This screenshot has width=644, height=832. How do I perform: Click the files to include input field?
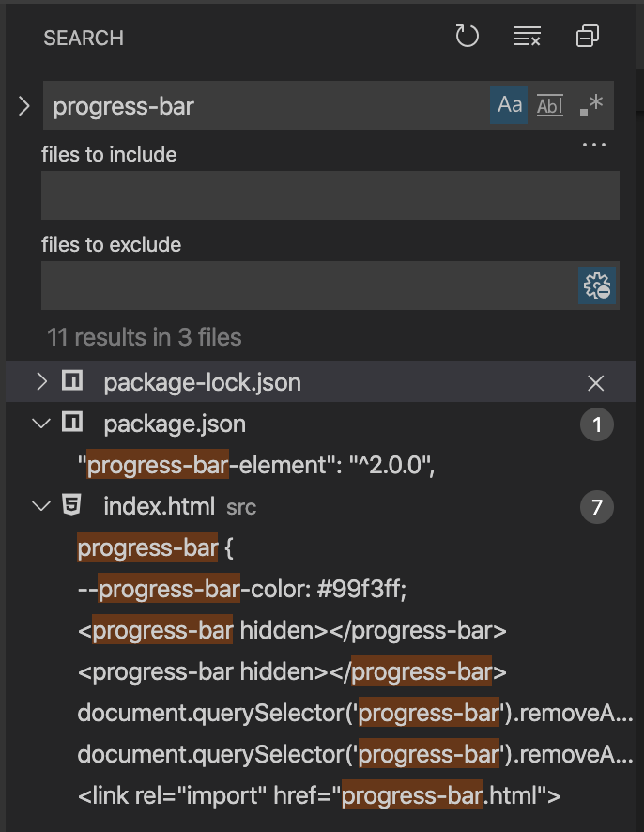329,195
